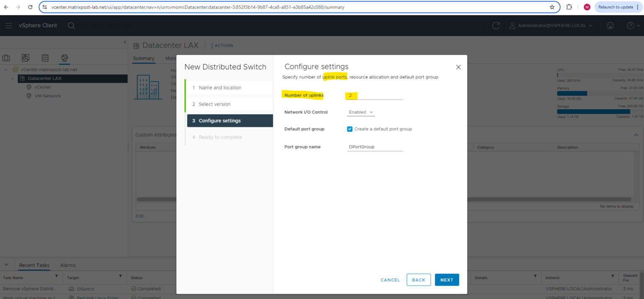Toggle the Create a default port group checkbox
This screenshot has height=299, width=644.
point(350,129)
